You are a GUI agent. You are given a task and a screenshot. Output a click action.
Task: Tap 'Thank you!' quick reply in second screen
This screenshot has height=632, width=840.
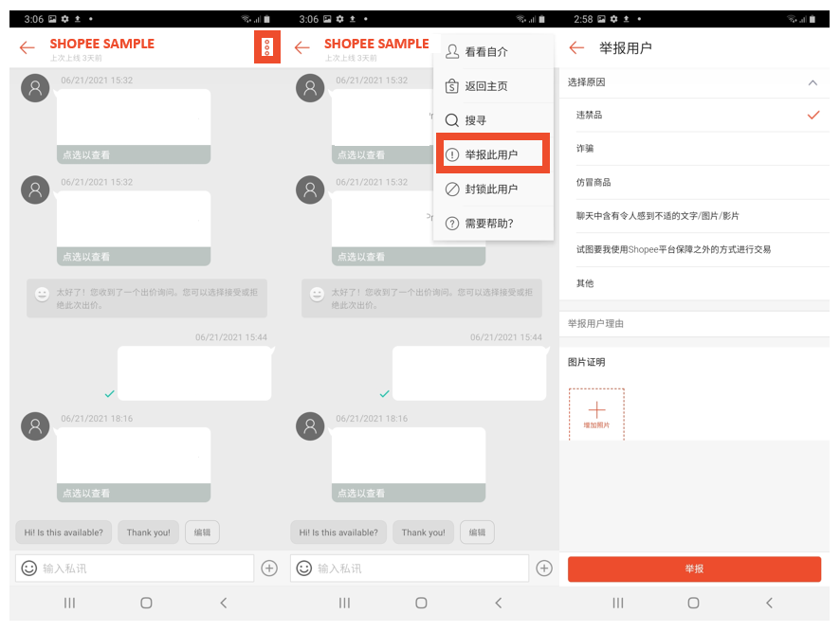pos(423,533)
